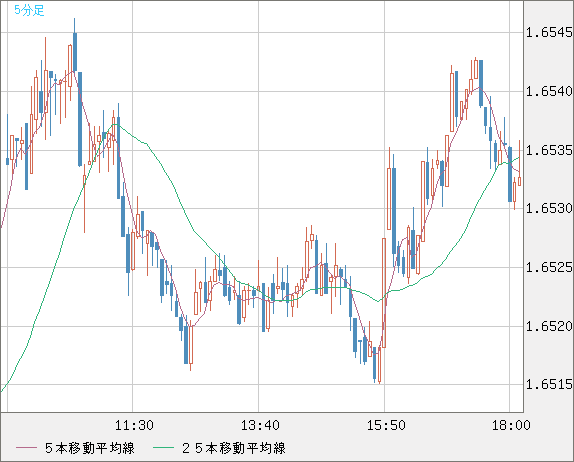This screenshot has height=462, width=574.
Task: Click the 25本移動平均線 legend text
Action: (234, 448)
